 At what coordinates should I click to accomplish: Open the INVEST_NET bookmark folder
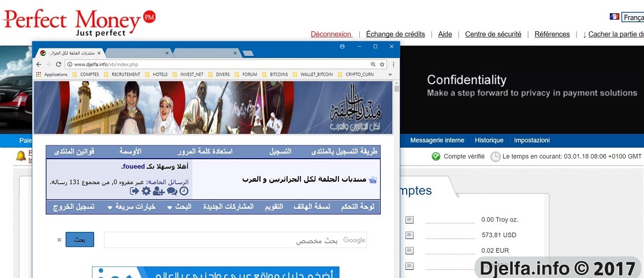[x=188, y=74]
